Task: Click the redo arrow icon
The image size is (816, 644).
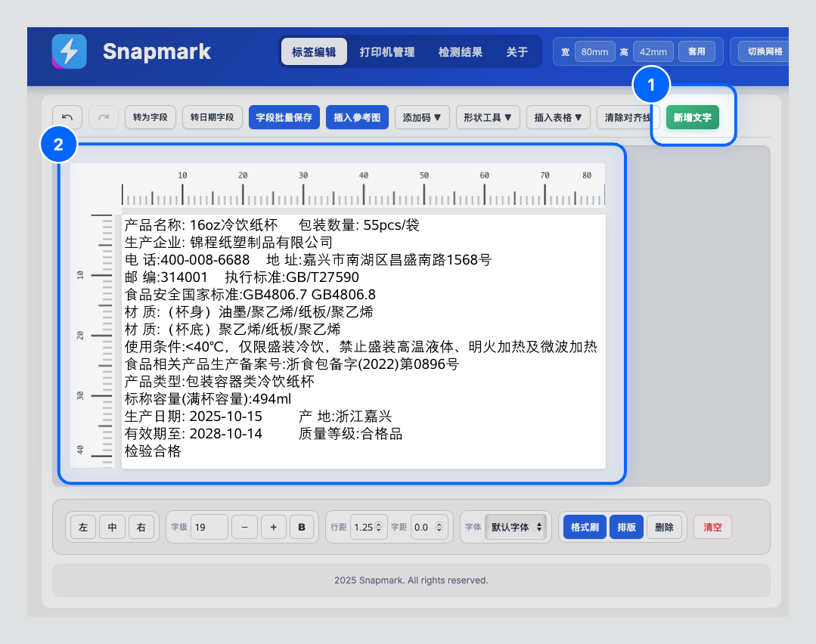Action: click(x=104, y=117)
